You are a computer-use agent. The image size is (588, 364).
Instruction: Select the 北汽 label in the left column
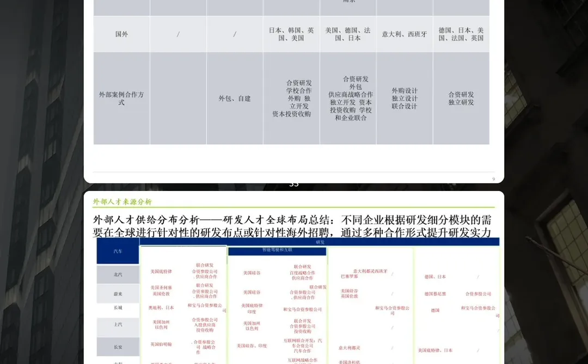[117, 274]
